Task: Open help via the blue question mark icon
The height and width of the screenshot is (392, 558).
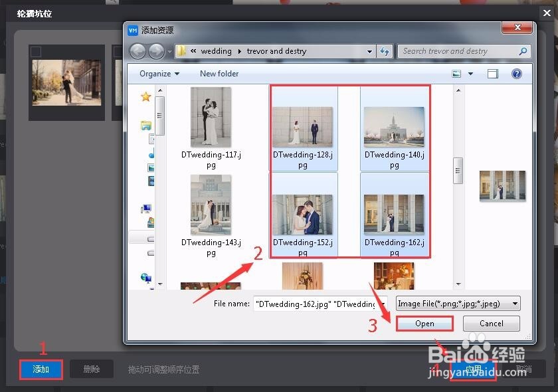Action: coord(517,73)
